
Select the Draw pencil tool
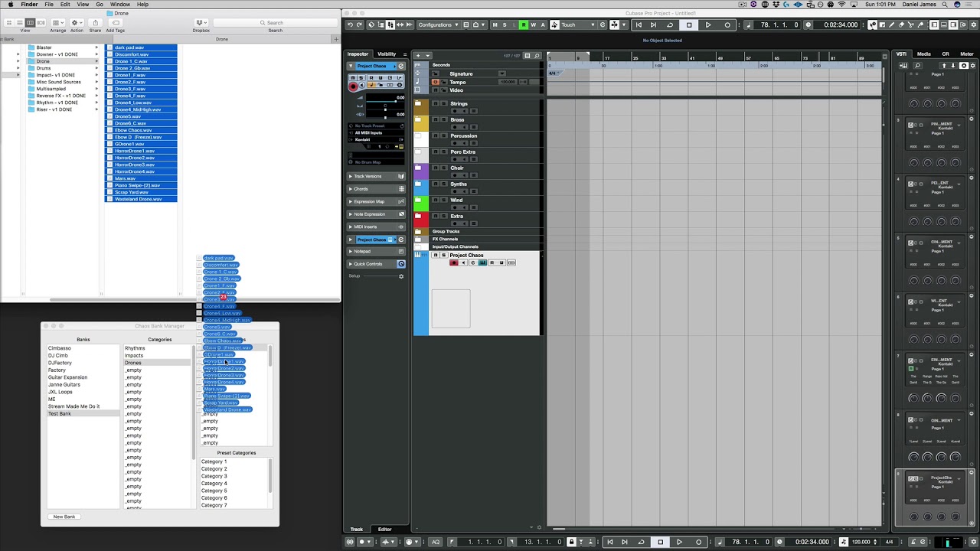click(x=892, y=24)
